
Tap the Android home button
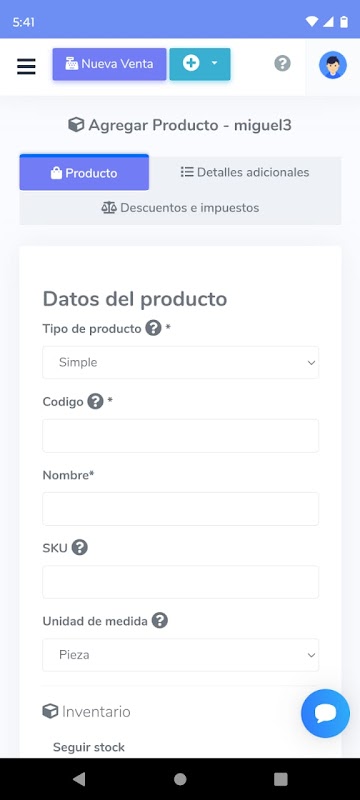click(180, 779)
